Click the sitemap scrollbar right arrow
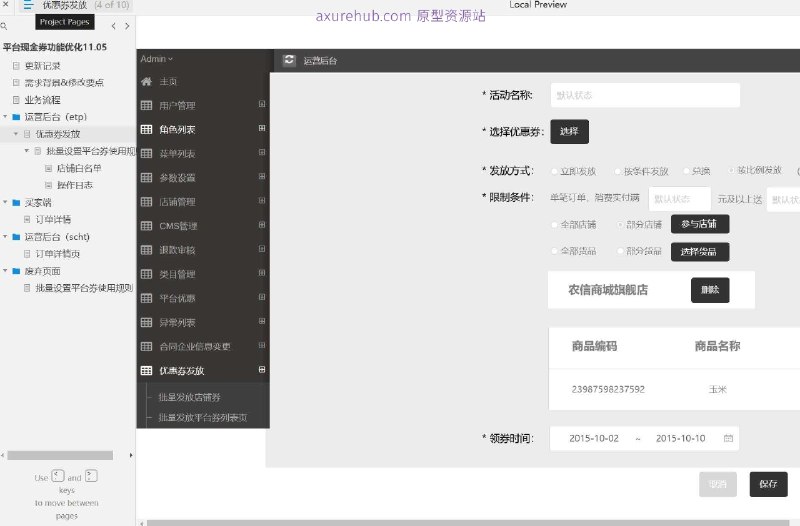This screenshot has height=526, width=800. pyautogui.click(x=131, y=455)
